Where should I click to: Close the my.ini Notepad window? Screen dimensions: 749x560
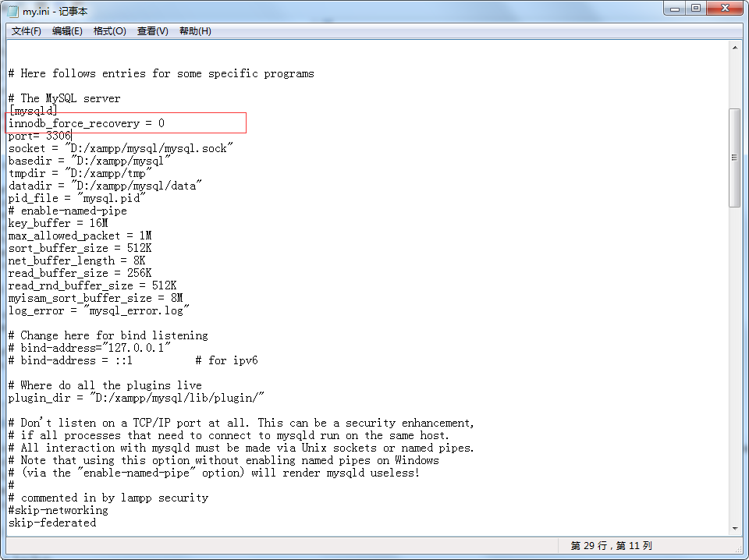pyautogui.click(x=723, y=9)
